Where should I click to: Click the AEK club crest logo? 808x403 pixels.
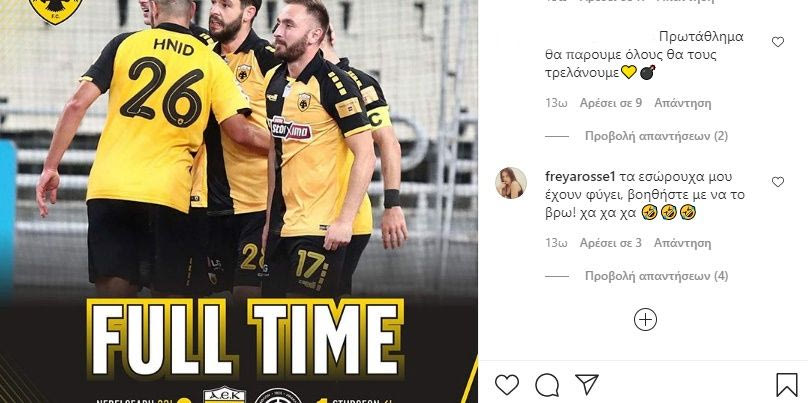[x=56, y=10]
